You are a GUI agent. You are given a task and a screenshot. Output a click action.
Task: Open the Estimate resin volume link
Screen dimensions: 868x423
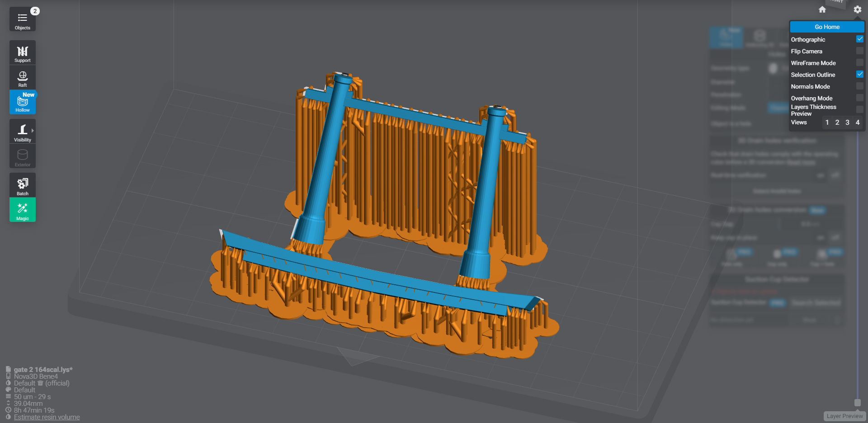point(47,417)
